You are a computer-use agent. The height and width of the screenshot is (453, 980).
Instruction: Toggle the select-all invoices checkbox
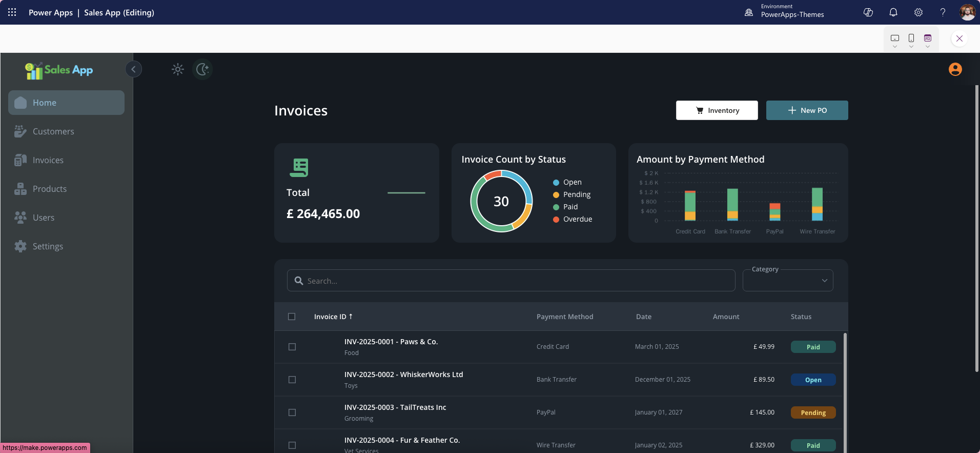292,317
